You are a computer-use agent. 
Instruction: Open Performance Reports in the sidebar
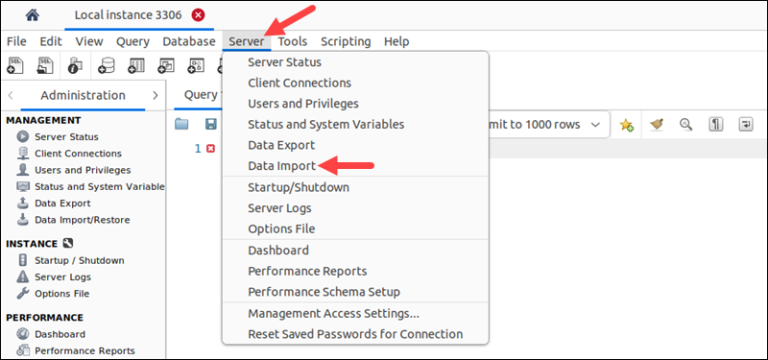[85, 351]
